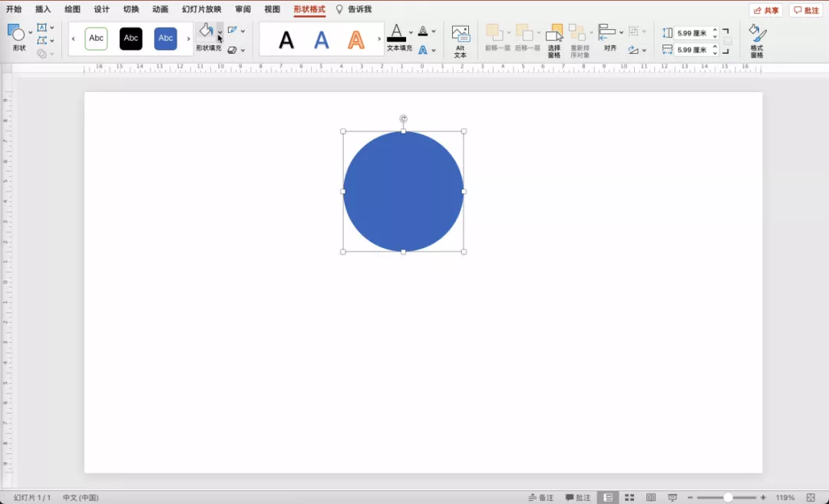Screen dimensions: 829x504
Task: Click the 前移一层 bring forward icon
Action: pos(494,33)
